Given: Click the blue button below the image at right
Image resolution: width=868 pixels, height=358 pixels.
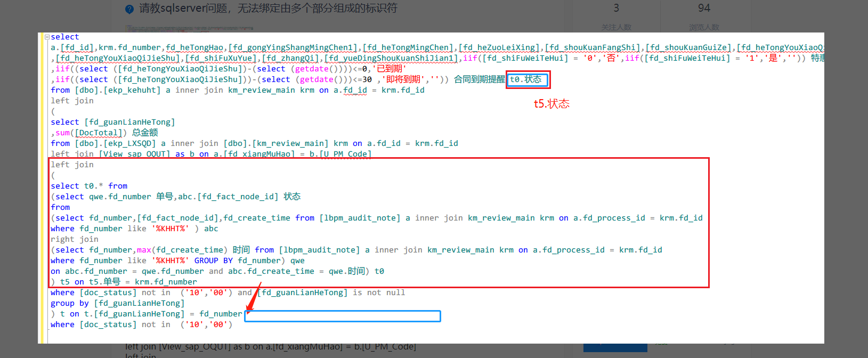Looking at the screenshot, I should 615,348.
